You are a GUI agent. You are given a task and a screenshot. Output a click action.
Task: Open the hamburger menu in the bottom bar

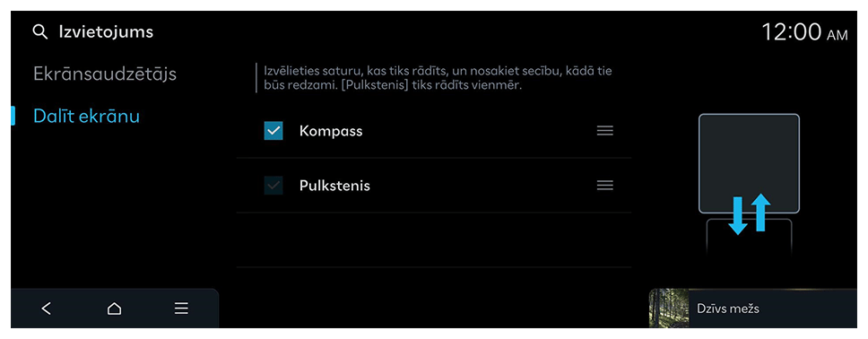181,309
